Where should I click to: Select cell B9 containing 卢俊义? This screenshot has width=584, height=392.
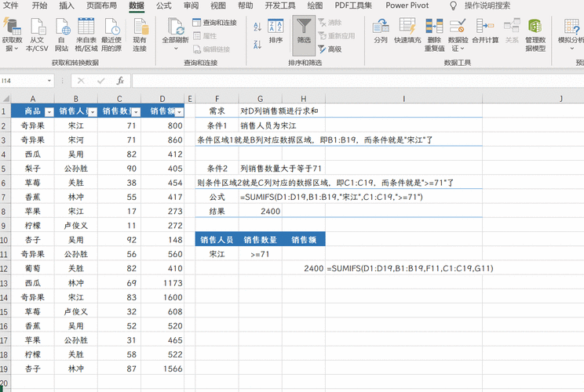point(76,226)
